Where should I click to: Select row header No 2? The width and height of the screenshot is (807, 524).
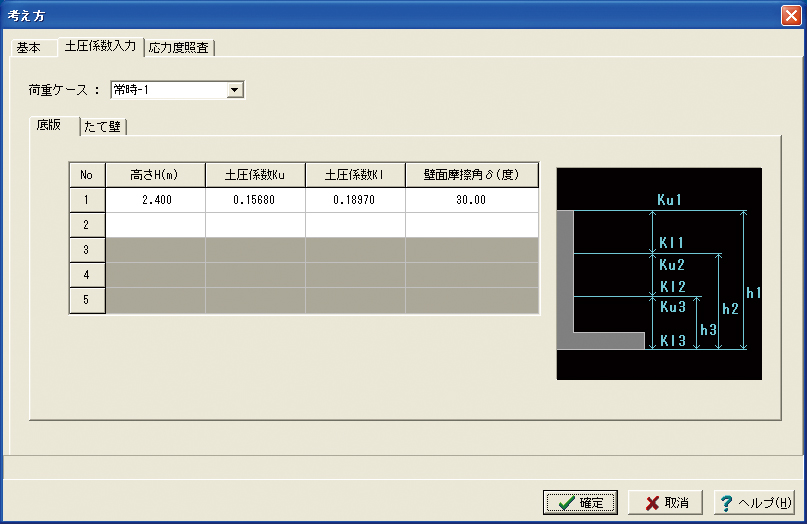pyautogui.click(x=87, y=225)
